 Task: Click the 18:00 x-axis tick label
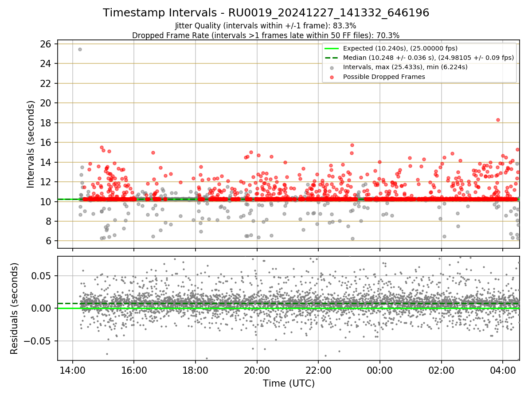[x=196, y=370]
